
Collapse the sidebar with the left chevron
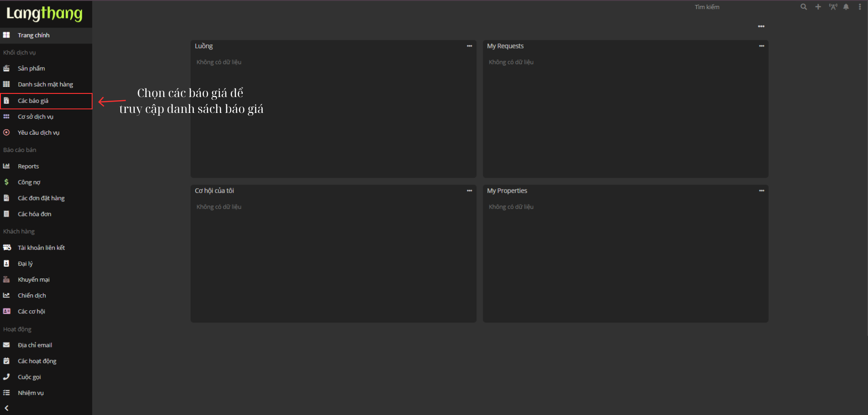[x=6, y=408]
